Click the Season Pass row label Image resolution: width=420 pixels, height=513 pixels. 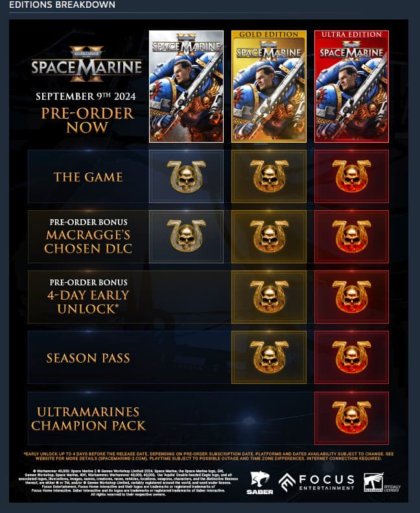(x=88, y=358)
